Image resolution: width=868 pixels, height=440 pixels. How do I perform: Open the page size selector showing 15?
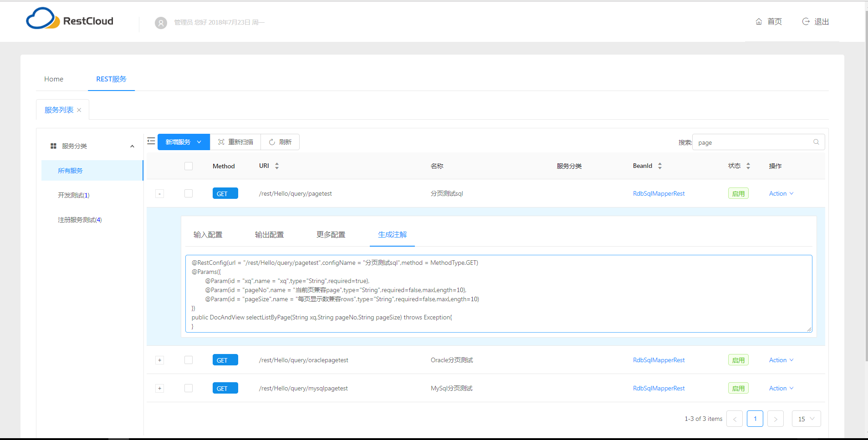click(806, 419)
